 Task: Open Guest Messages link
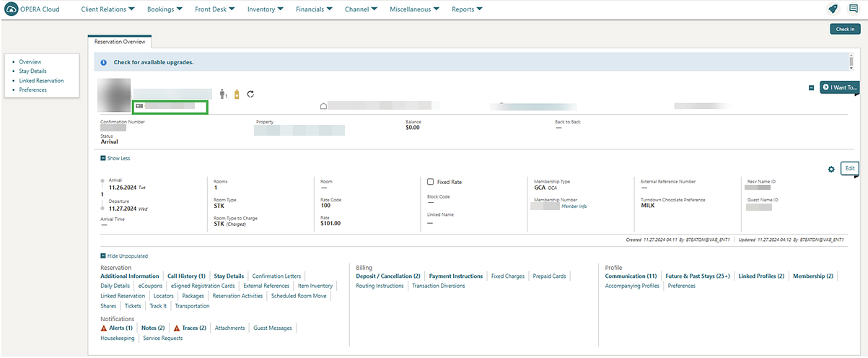(x=273, y=328)
